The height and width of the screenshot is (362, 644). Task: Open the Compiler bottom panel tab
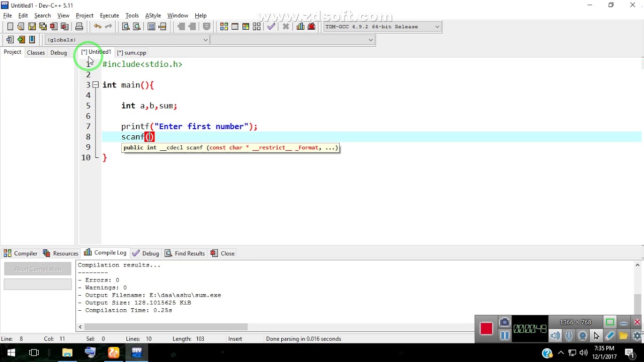click(x=21, y=253)
